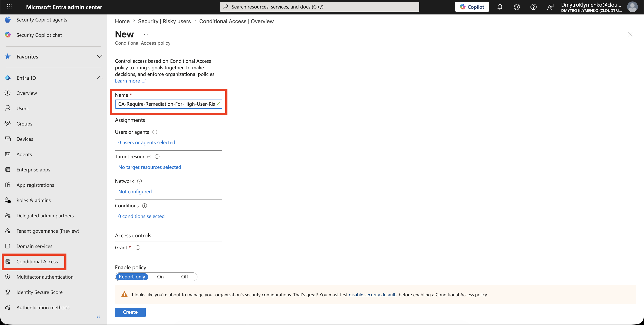Screen dimensions: 644x325
Task: Click info icon next to Grant
Action: pos(138,248)
